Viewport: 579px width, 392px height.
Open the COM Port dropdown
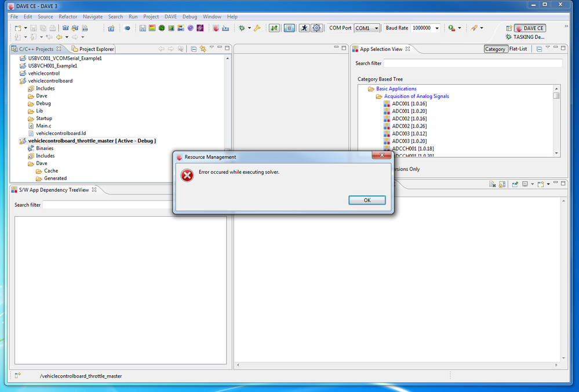coord(376,28)
